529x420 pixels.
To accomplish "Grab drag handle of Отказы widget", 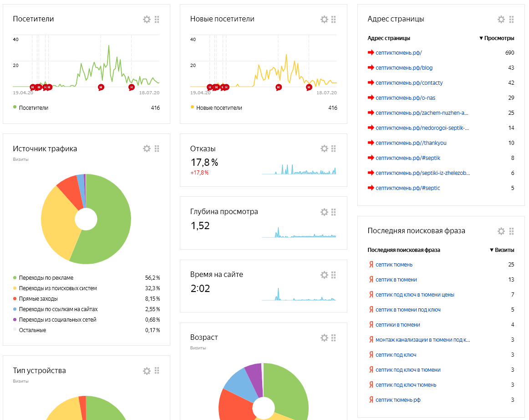I will (x=334, y=149).
